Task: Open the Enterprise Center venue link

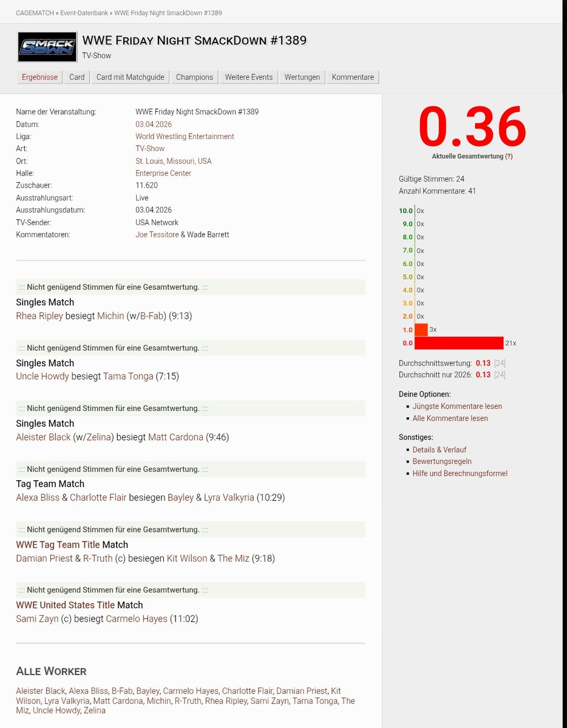Action: [x=163, y=173]
